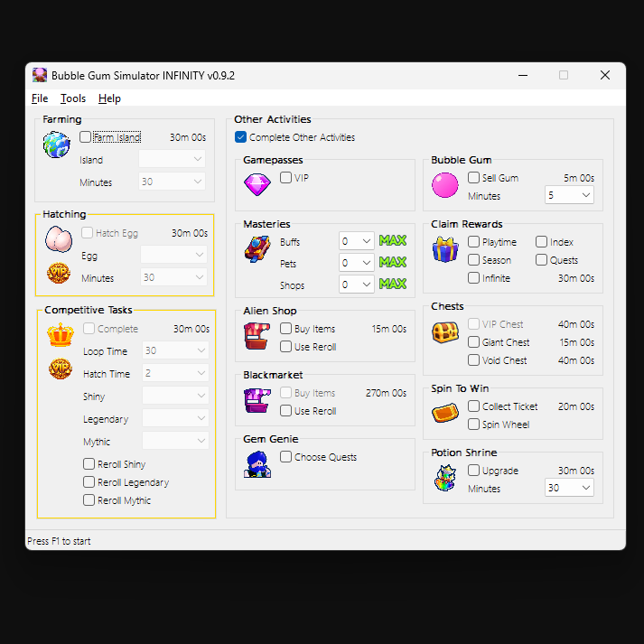Screen dimensions: 644x644
Task: Enable the Farm Island checkbox
Action: click(85, 136)
